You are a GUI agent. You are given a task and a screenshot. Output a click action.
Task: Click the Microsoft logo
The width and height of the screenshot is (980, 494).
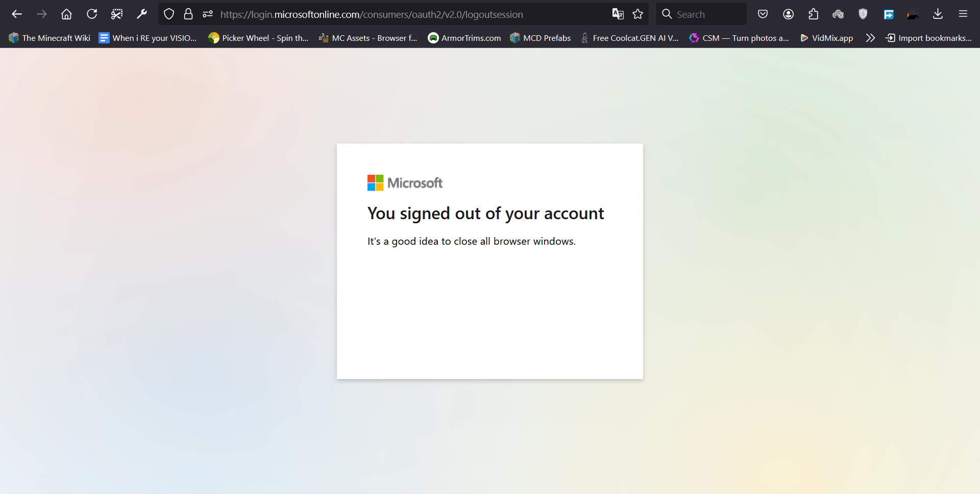tap(405, 183)
